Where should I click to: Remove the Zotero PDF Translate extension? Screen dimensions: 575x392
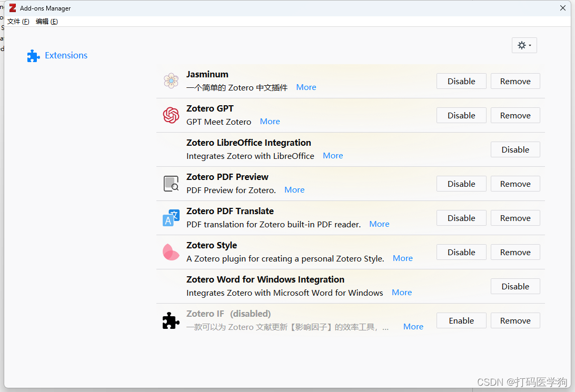(x=515, y=218)
